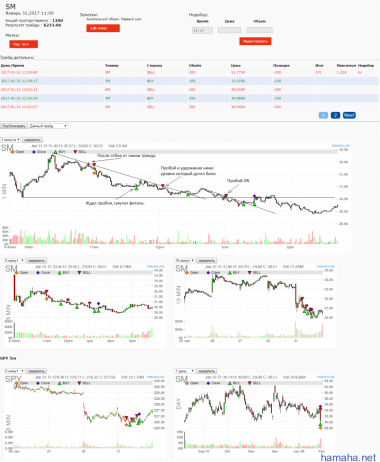Click the red Редактировать button

255,41
